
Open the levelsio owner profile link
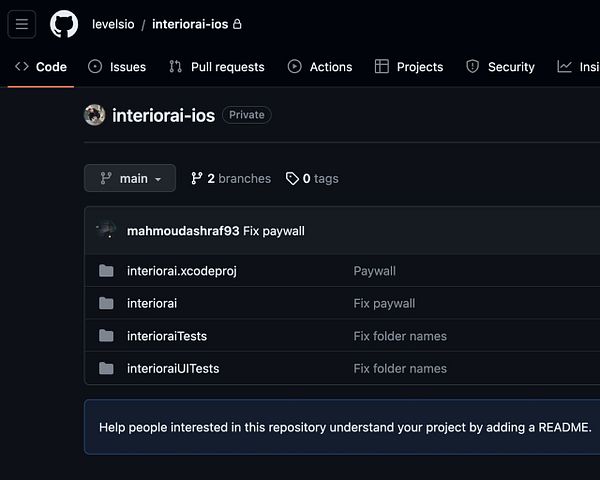coord(113,24)
